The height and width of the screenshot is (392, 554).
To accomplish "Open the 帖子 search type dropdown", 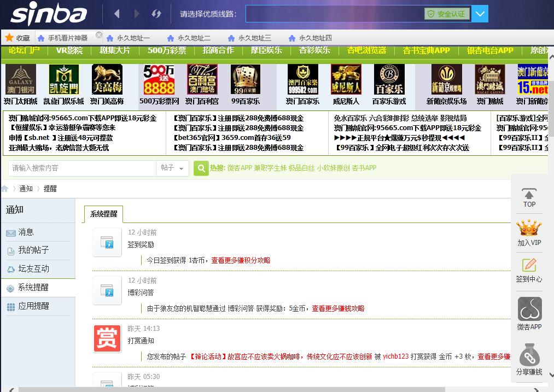I will pyautogui.click(x=172, y=168).
